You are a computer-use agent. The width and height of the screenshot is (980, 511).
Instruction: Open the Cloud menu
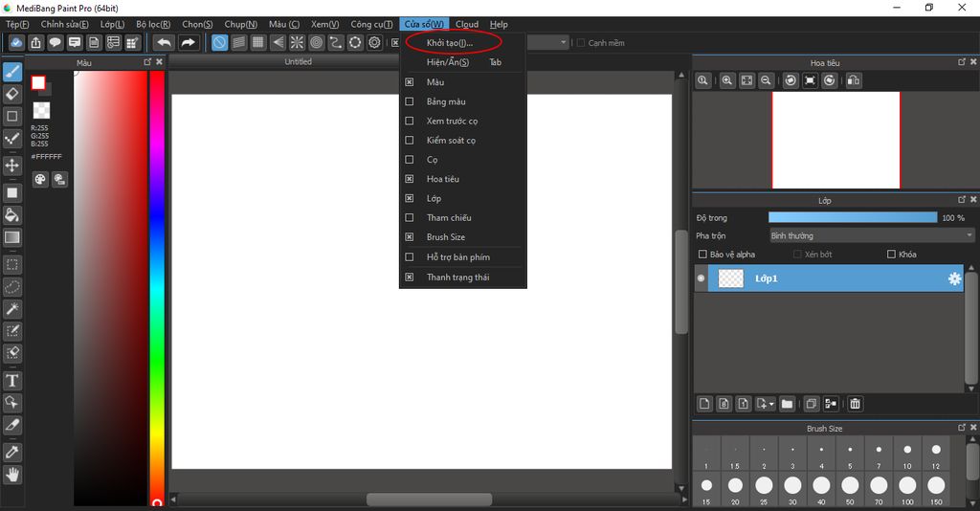467,24
